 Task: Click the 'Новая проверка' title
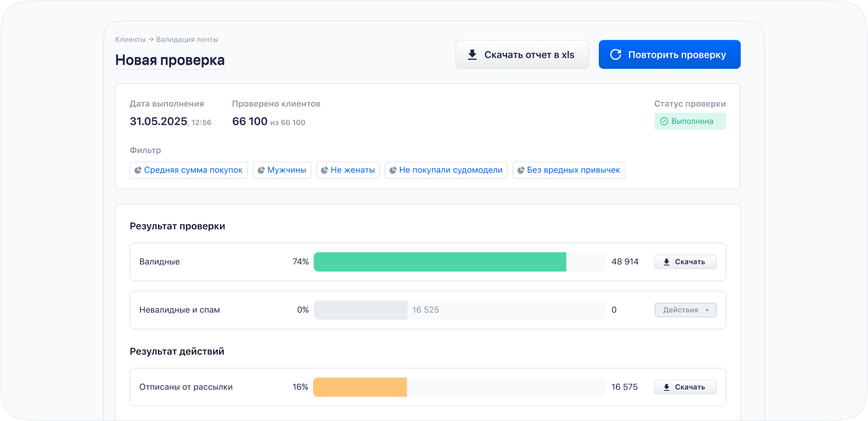click(170, 60)
